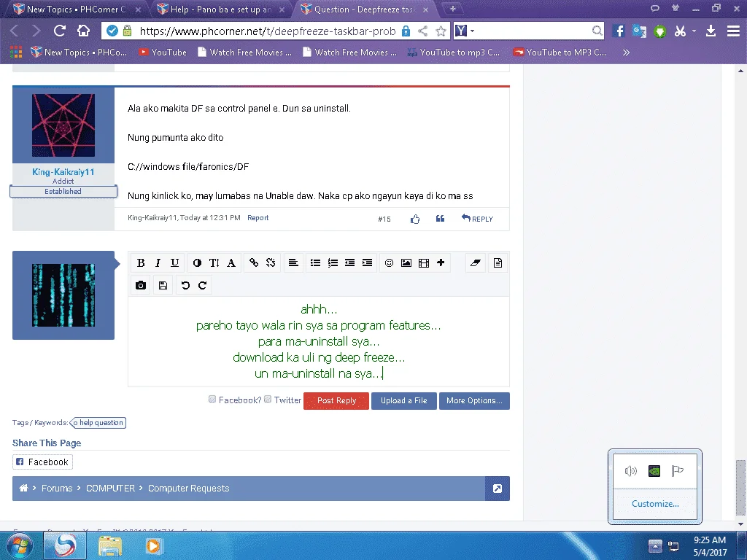Image resolution: width=747 pixels, height=560 pixels.
Task: Like post #15 with thumbs up
Action: point(415,219)
